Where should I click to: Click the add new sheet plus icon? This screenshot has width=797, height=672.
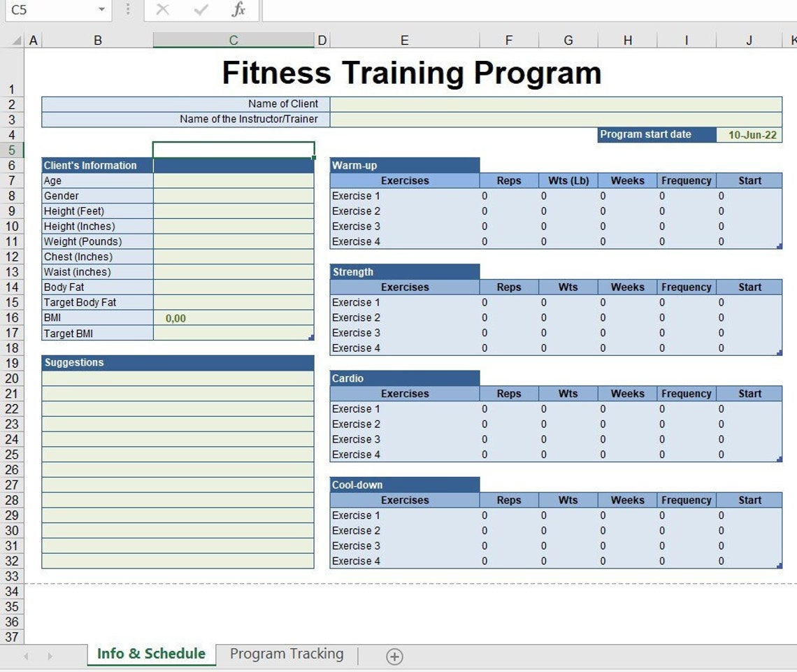394,656
